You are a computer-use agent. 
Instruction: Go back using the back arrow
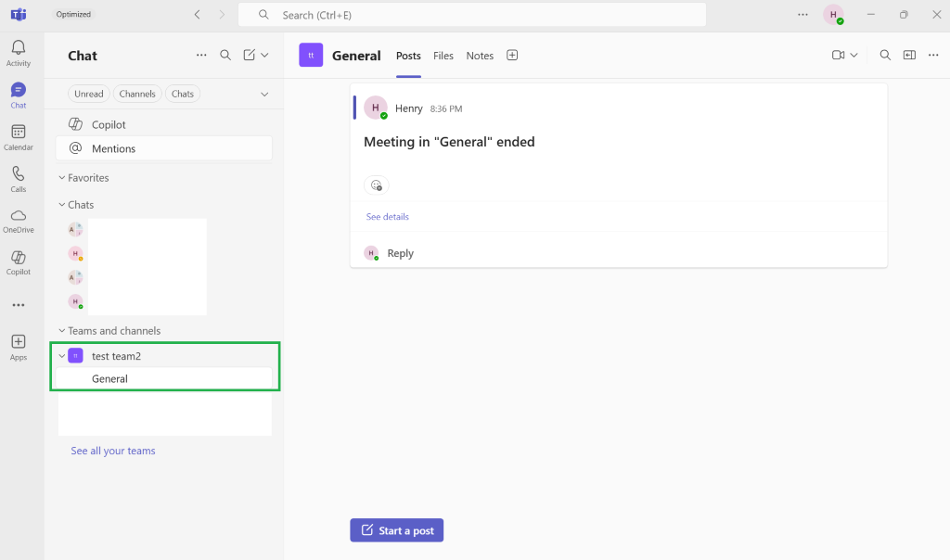(197, 15)
